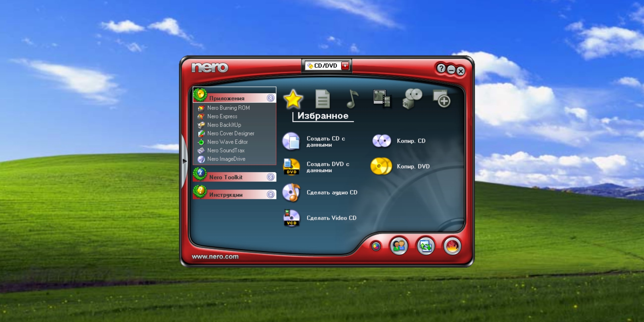Select the Copy and Backup discs icon

tap(412, 99)
